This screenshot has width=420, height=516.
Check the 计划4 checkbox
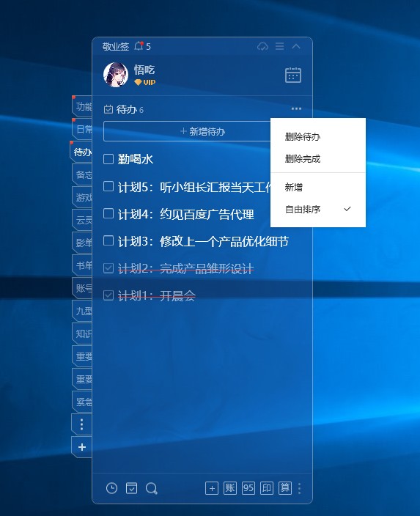pos(108,213)
